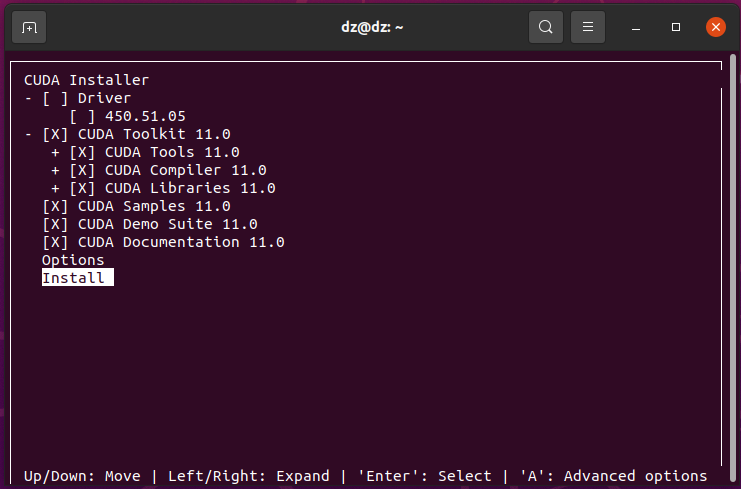The width and height of the screenshot is (741, 489).
Task: Select the highlighted Install entry
Action: (x=74, y=278)
